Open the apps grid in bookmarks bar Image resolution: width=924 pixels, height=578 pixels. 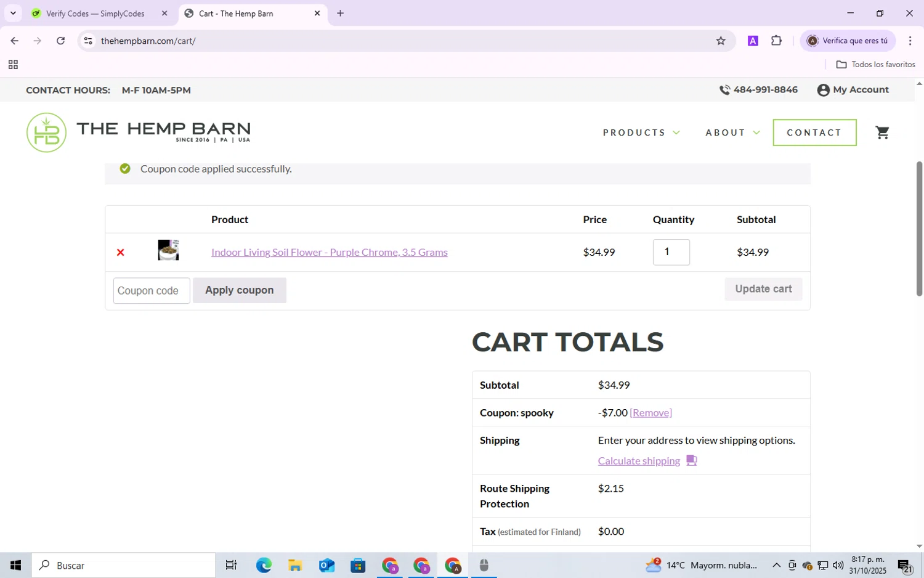(x=13, y=65)
